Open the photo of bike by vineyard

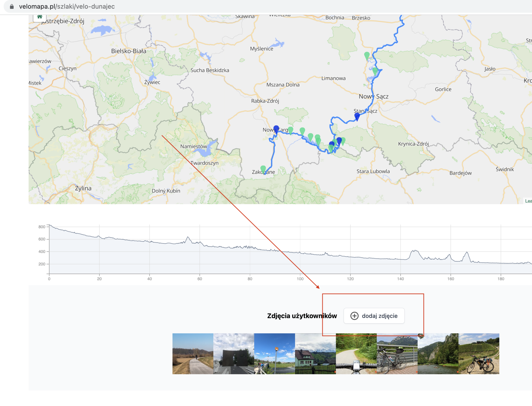pyautogui.click(x=479, y=354)
